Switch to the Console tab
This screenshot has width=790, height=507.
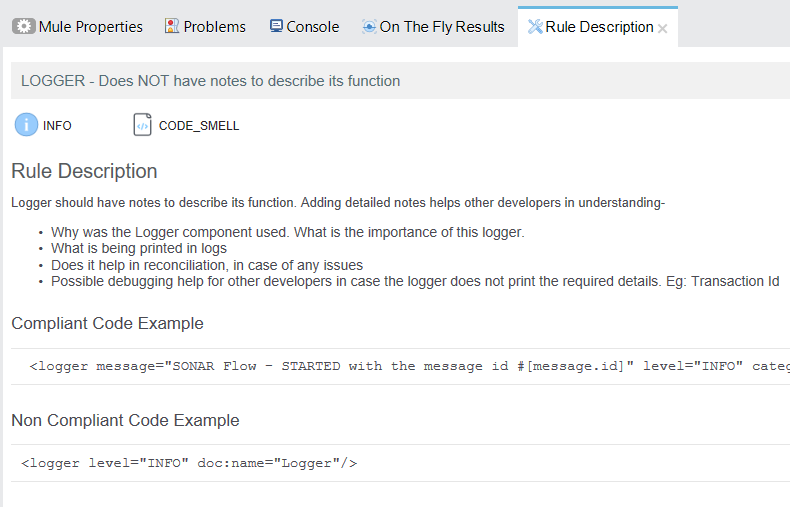tap(304, 26)
